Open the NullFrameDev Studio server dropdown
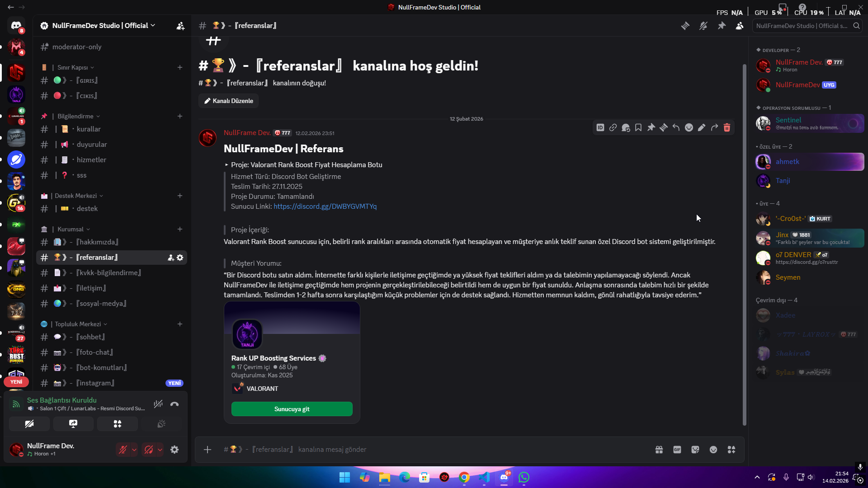 click(104, 26)
